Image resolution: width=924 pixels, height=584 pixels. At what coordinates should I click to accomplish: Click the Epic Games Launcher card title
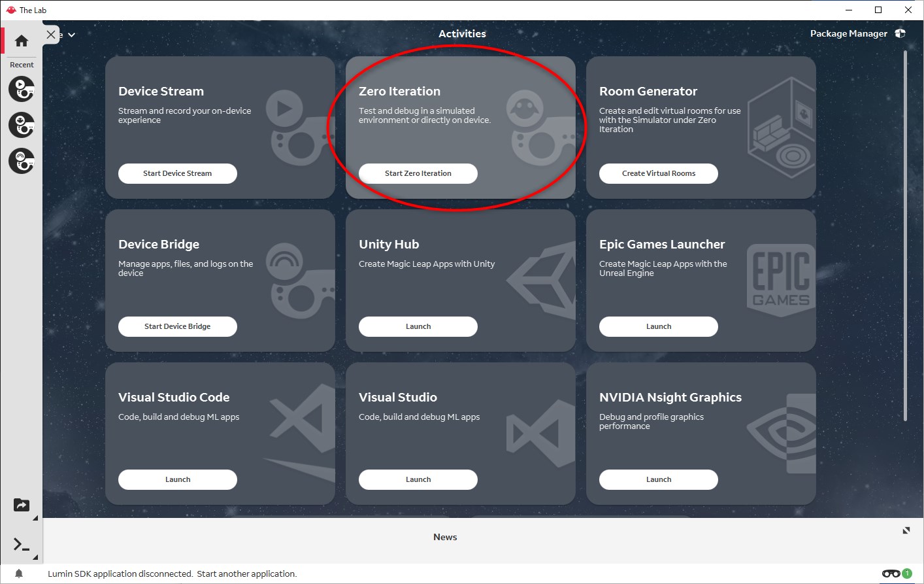(662, 244)
